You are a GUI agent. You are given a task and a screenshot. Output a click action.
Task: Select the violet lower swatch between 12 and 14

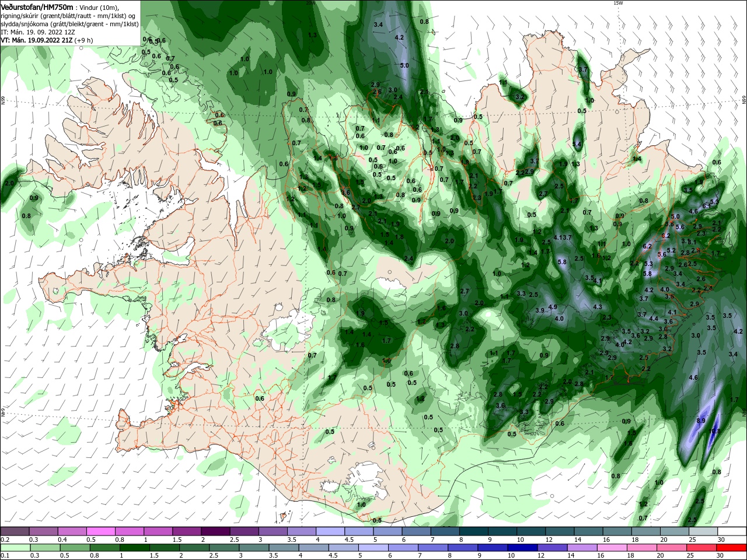coord(552,548)
